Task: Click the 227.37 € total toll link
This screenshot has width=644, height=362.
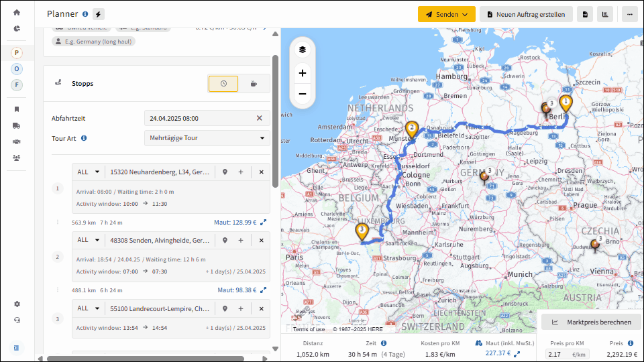Action: coord(498,353)
